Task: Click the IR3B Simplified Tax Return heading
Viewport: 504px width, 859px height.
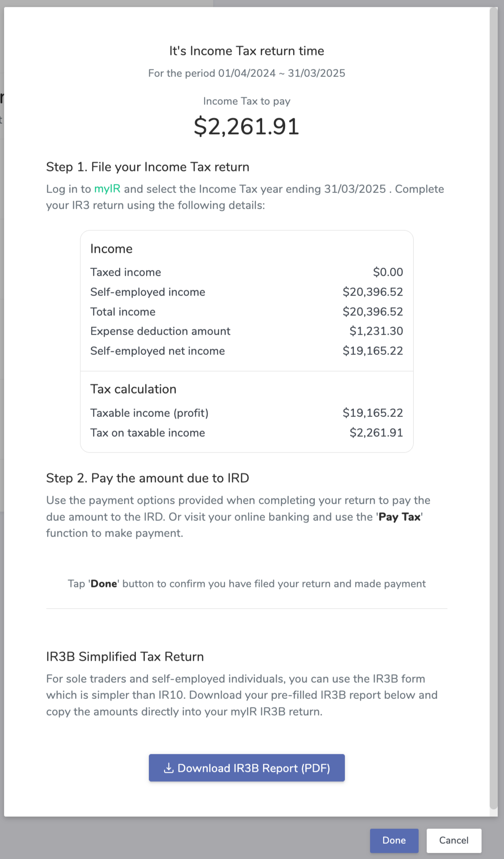Action: 125,657
